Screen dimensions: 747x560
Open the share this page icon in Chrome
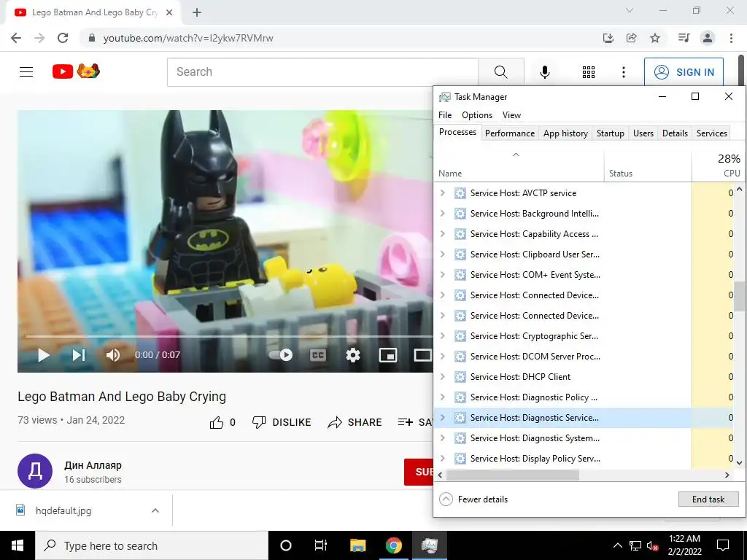pos(632,38)
